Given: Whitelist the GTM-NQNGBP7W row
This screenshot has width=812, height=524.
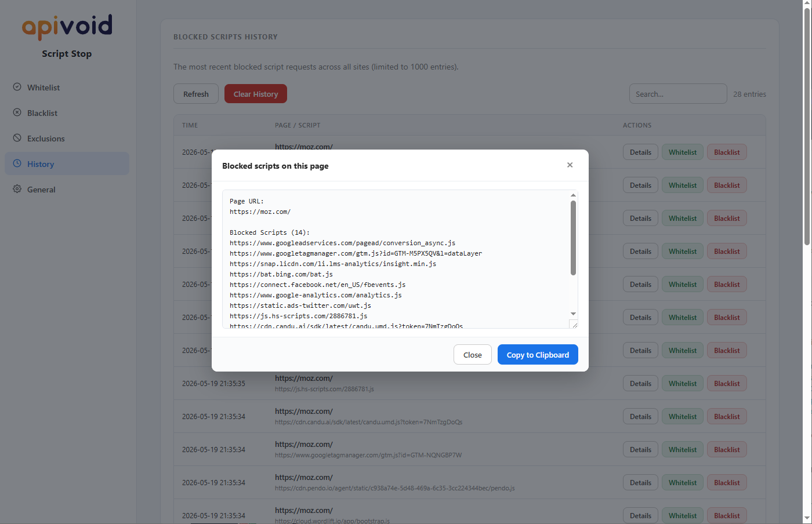Looking at the screenshot, I should [x=683, y=450].
